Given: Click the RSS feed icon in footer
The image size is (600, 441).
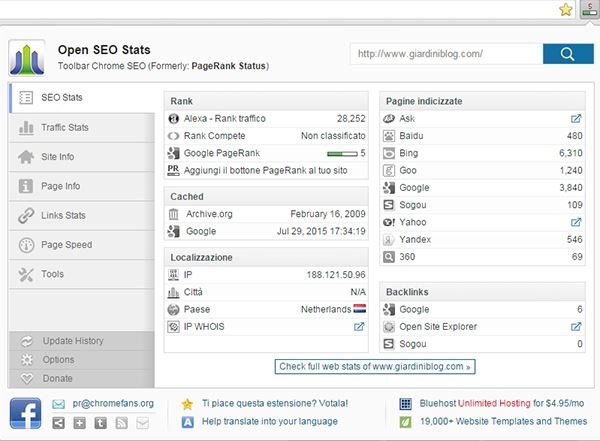Looking at the screenshot, I should click(122, 423).
